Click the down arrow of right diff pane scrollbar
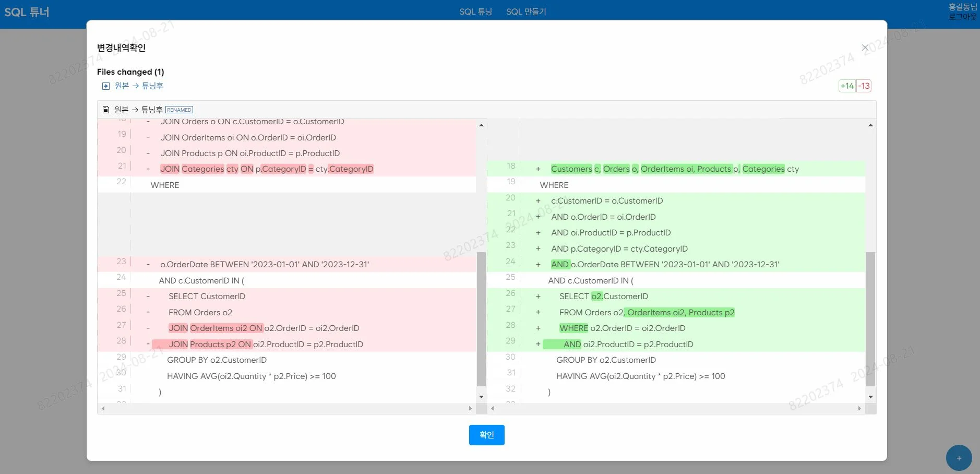Screen dimensions: 980x474 point(870,397)
